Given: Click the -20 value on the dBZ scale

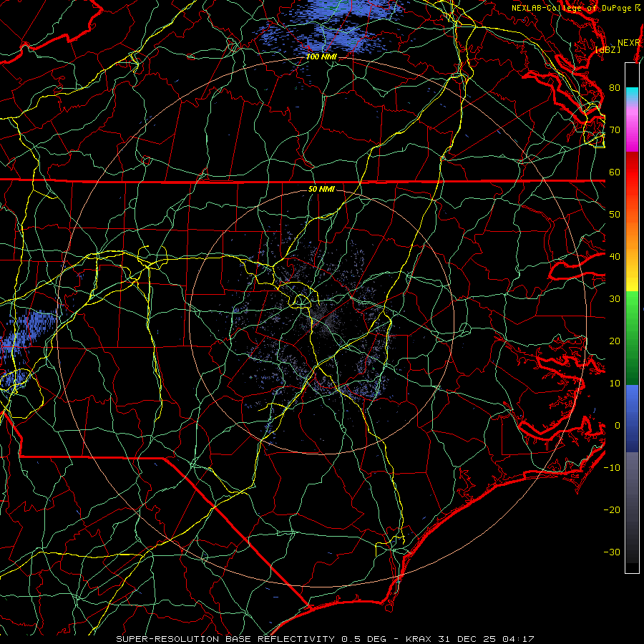Looking at the screenshot, I should [x=612, y=509].
